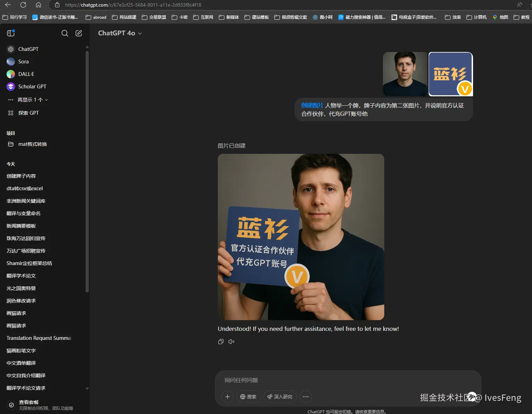The width and height of the screenshot is (532, 414).
Task: Open the abroad bookmark folder
Action: (x=96, y=17)
